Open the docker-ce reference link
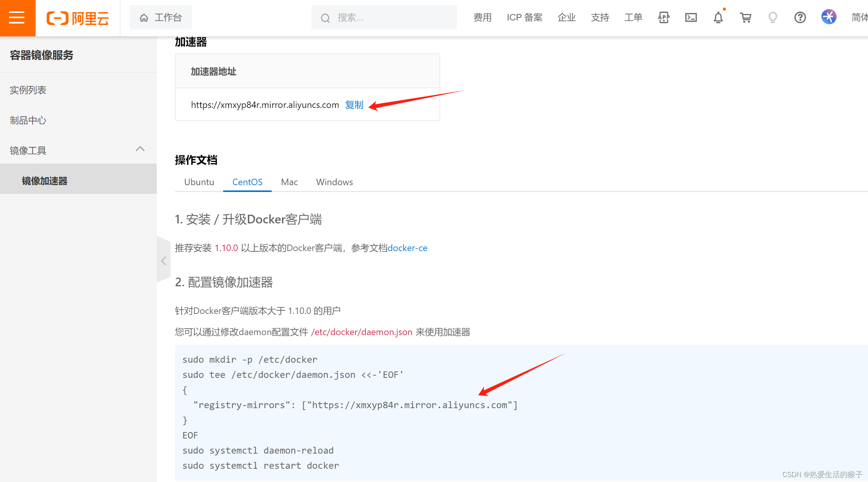The width and height of the screenshot is (868, 482). click(407, 248)
